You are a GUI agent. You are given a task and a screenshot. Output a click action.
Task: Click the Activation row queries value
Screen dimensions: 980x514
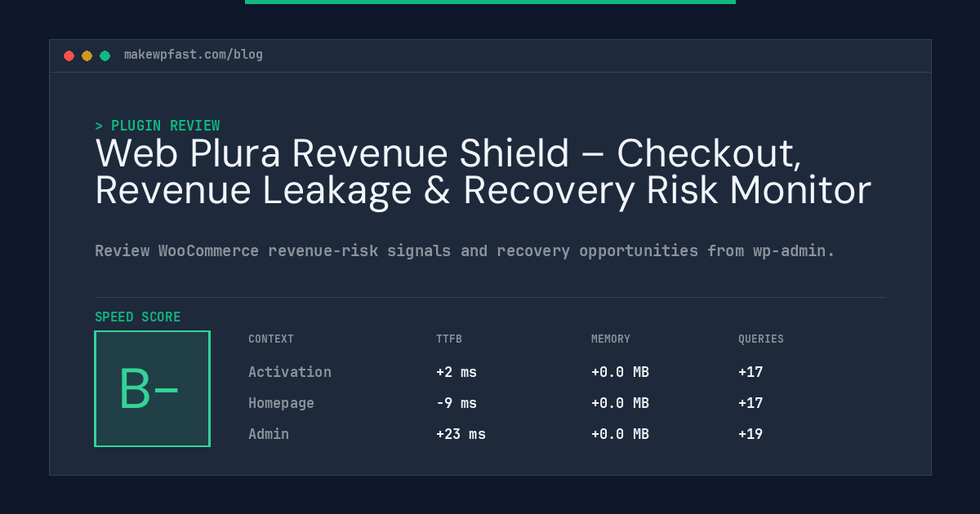(751, 372)
